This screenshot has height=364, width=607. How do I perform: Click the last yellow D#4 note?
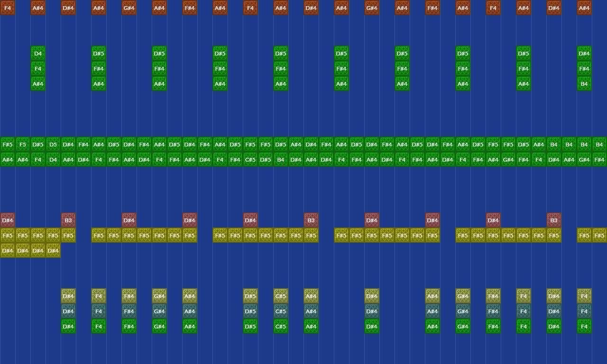53,250
